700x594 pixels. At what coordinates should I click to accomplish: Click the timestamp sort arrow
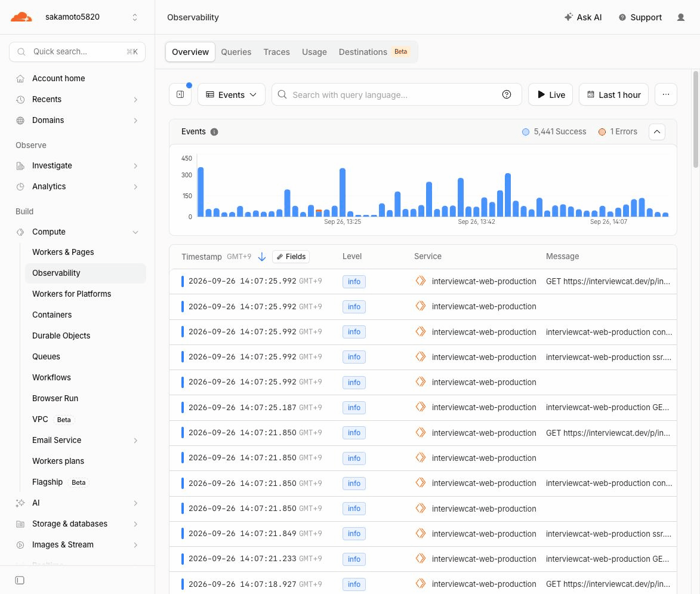click(262, 257)
